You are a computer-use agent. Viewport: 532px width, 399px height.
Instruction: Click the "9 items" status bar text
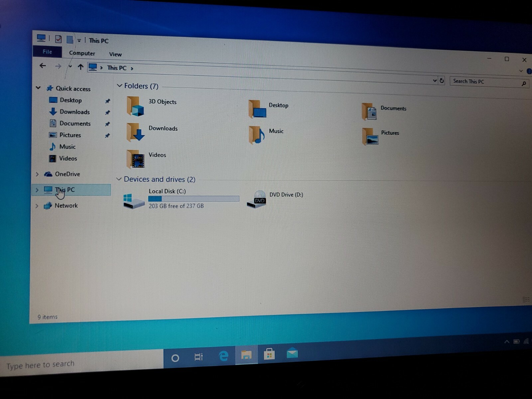[x=48, y=317]
